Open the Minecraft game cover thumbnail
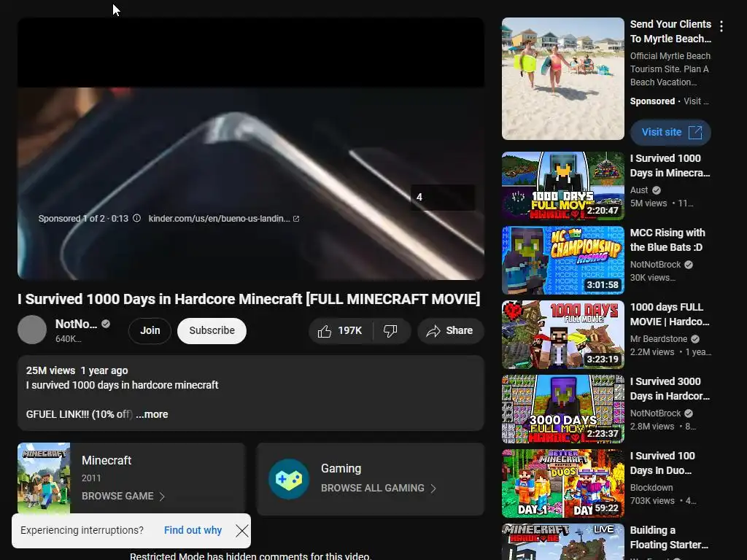The height and width of the screenshot is (560, 747). pos(44,478)
